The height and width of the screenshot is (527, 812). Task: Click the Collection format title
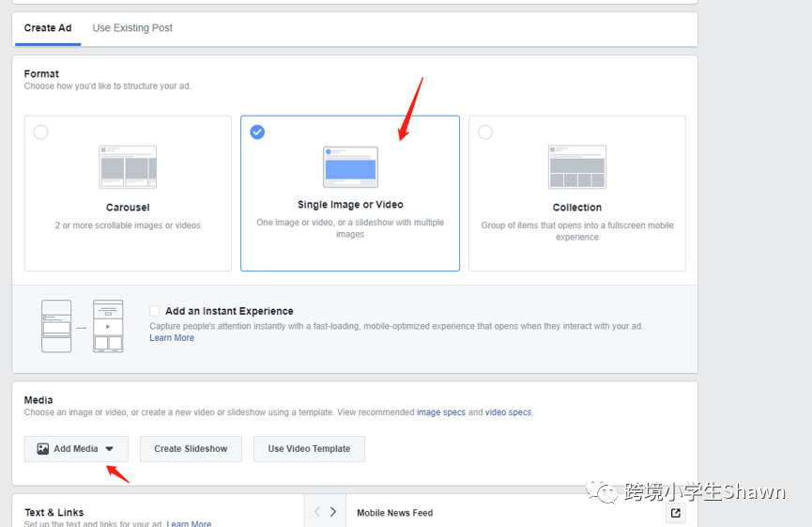pyautogui.click(x=577, y=208)
